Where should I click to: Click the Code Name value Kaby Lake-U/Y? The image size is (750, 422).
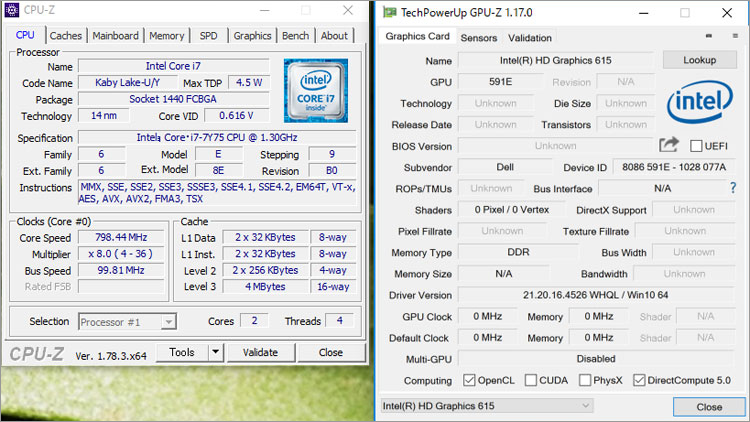(x=127, y=83)
